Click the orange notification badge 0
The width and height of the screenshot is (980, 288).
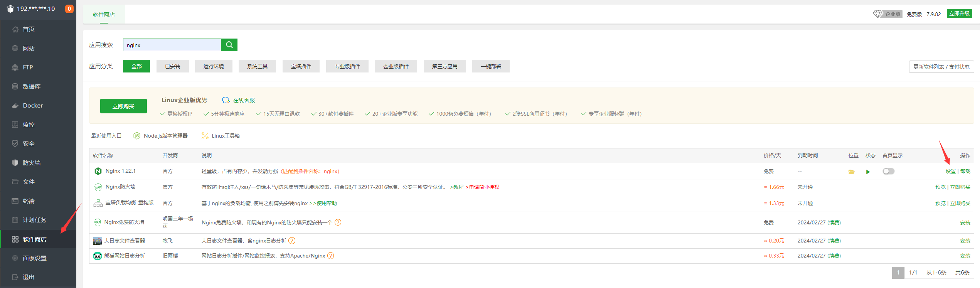[x=69, y=8]
